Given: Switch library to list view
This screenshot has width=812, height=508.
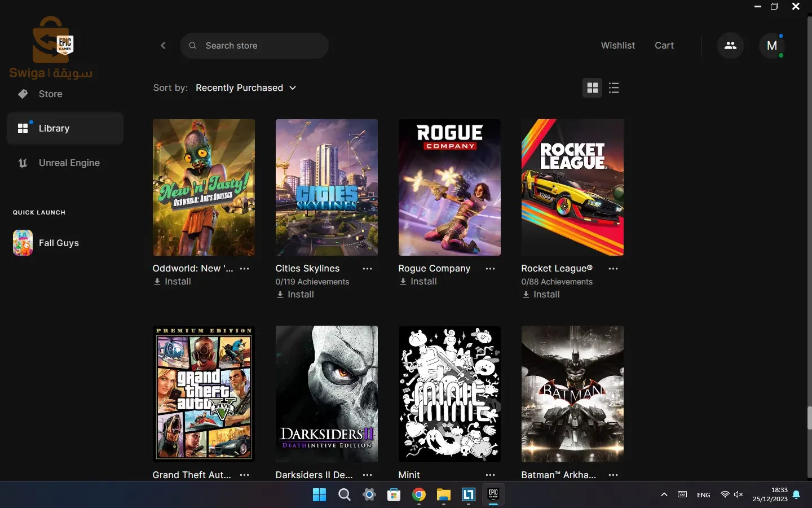Looking at the screenshot, I should tap(614, 88).
